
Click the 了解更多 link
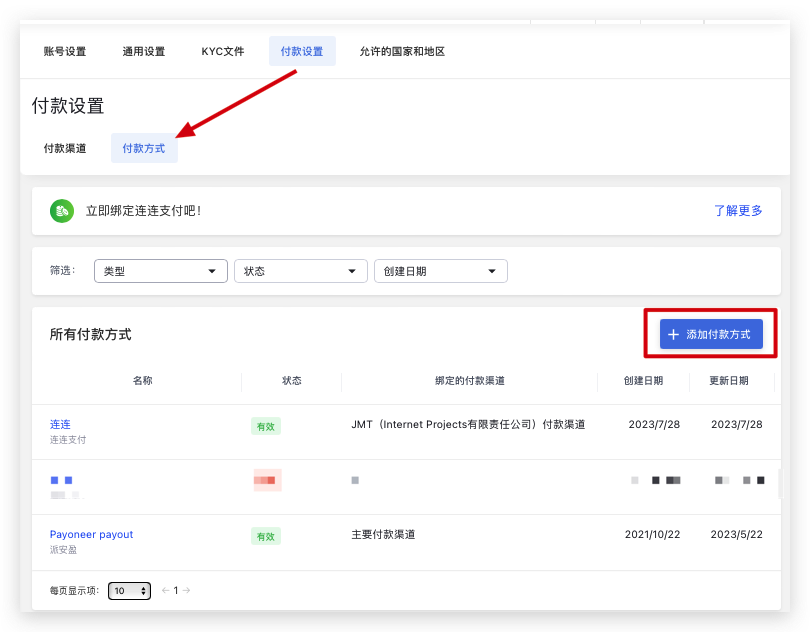[x=738, y=211]
